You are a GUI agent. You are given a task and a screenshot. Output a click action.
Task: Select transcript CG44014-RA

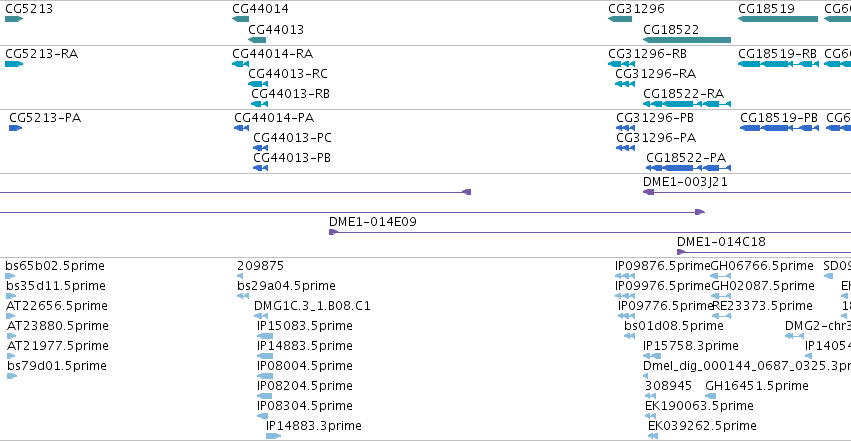point(272,54)
